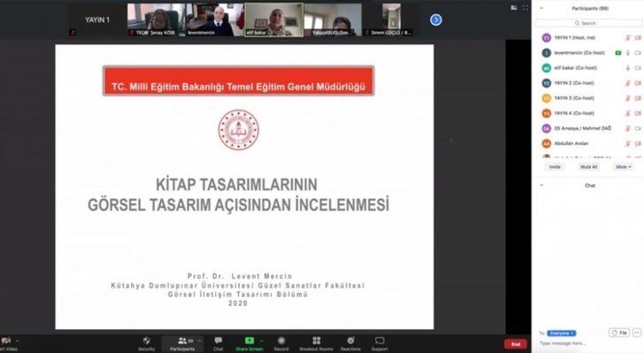Click muted mic for 05 Amasya / Mehmet DAĞ
Image resolution: width=644 pixels, height=353 pixels.
627,128
